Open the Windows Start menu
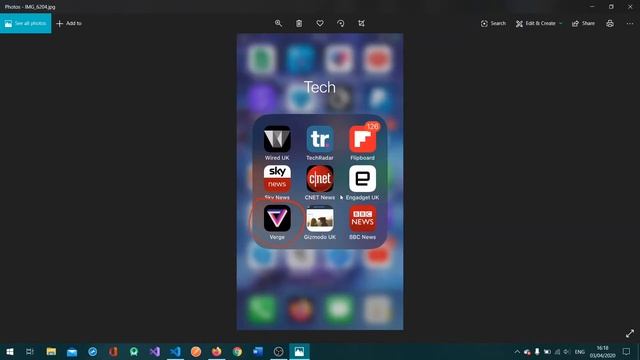 click(x=10, y=351)
